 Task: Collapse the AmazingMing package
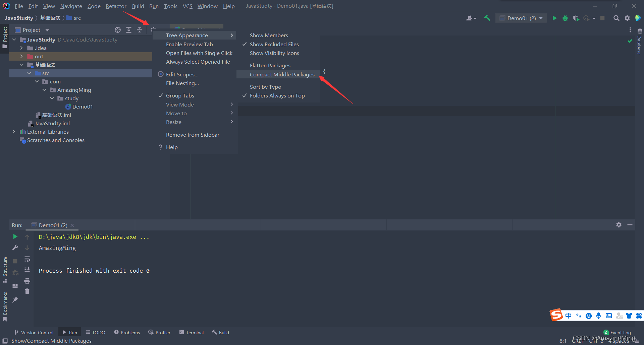[x=44, y=90]
